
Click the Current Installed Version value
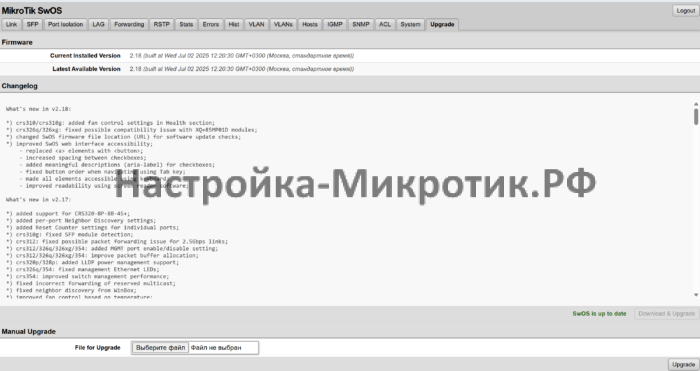(242, 56)
